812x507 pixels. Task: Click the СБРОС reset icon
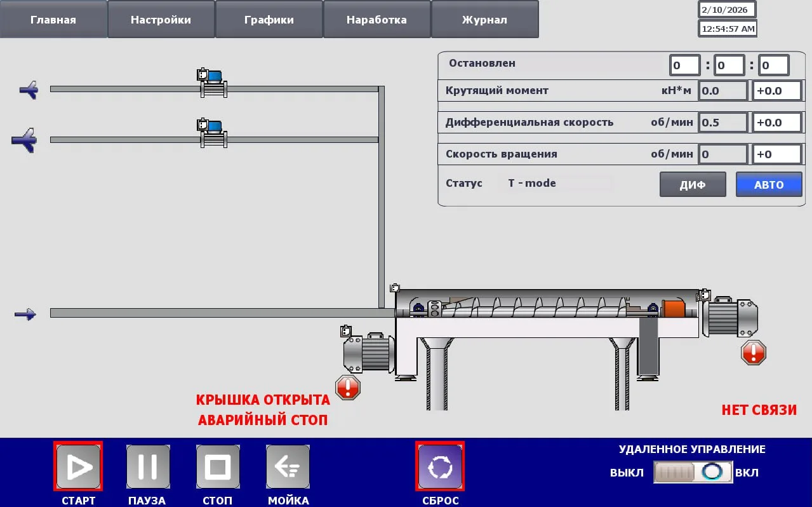[x=440, y=467]
